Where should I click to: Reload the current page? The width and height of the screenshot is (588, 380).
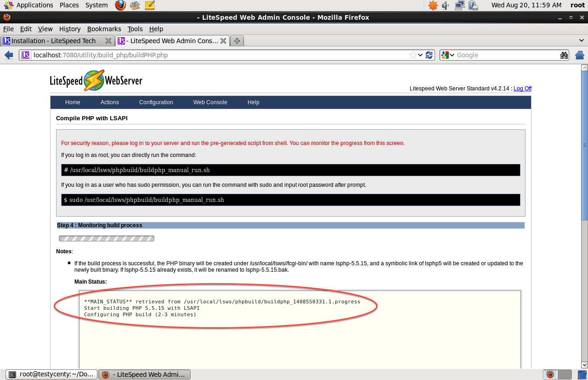pos(429,55)
